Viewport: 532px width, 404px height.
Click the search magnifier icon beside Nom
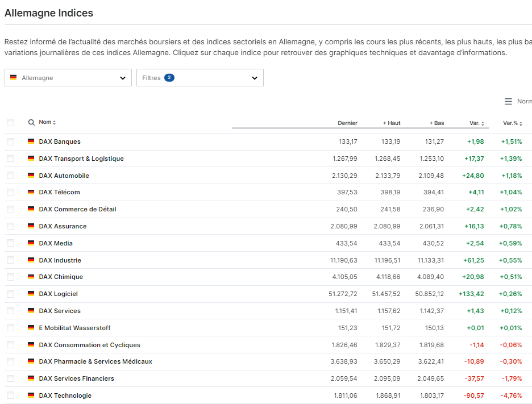(x=31, y=123)
